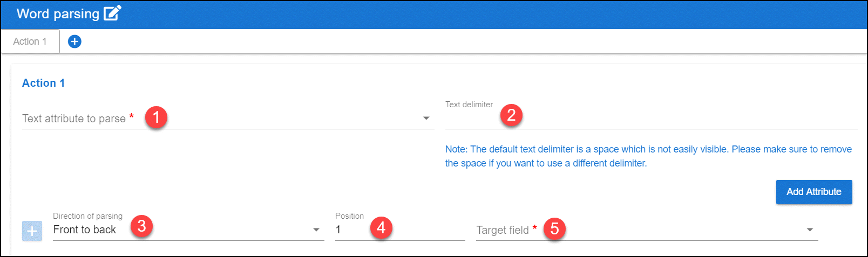
Task: Click the red callout badge number 2
Action: (511, 115)
